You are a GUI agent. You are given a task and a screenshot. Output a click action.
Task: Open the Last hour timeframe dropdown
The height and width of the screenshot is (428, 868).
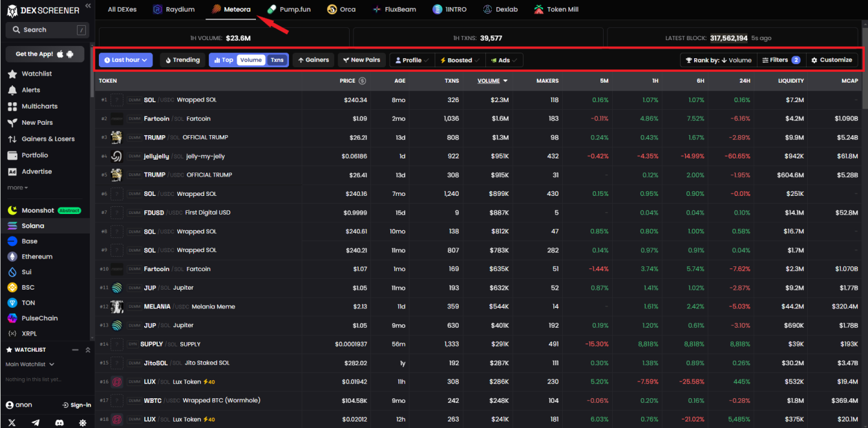pos(125,60)
